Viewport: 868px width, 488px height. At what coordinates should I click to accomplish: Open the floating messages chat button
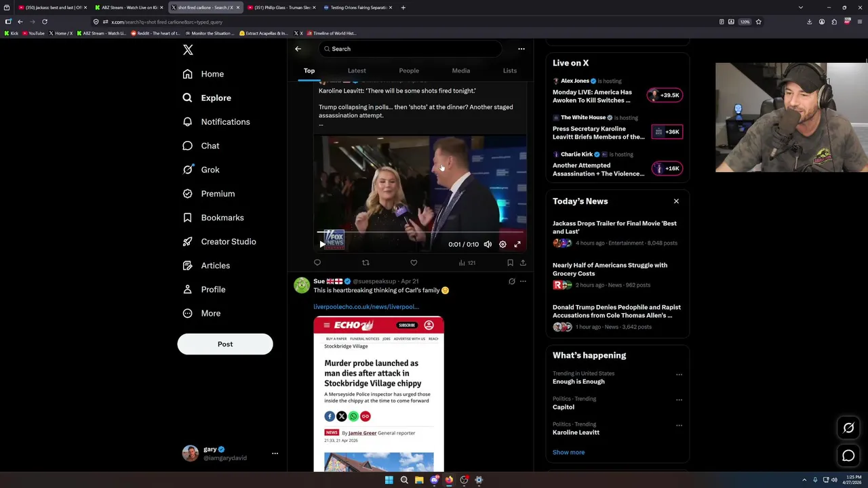(848, 456)
